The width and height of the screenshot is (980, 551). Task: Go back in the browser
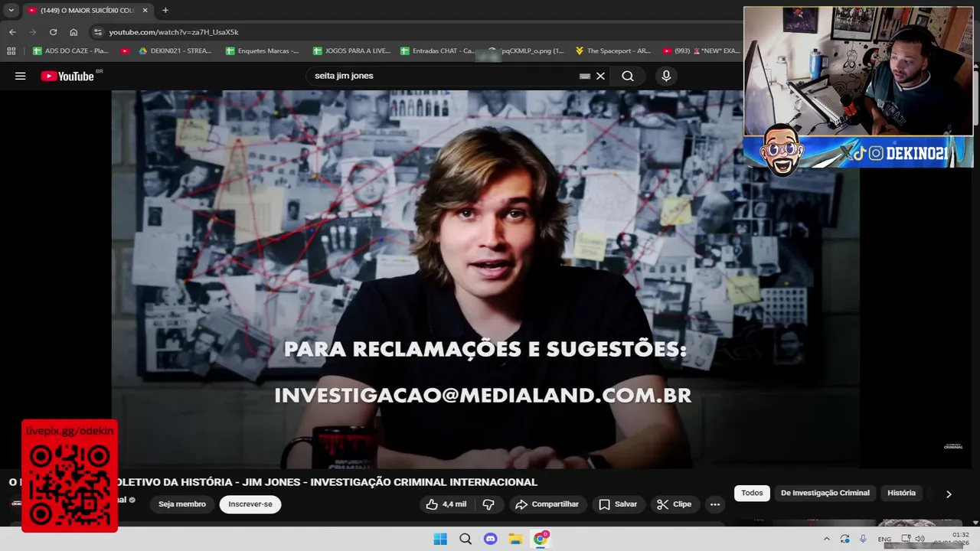coord(12,32)
